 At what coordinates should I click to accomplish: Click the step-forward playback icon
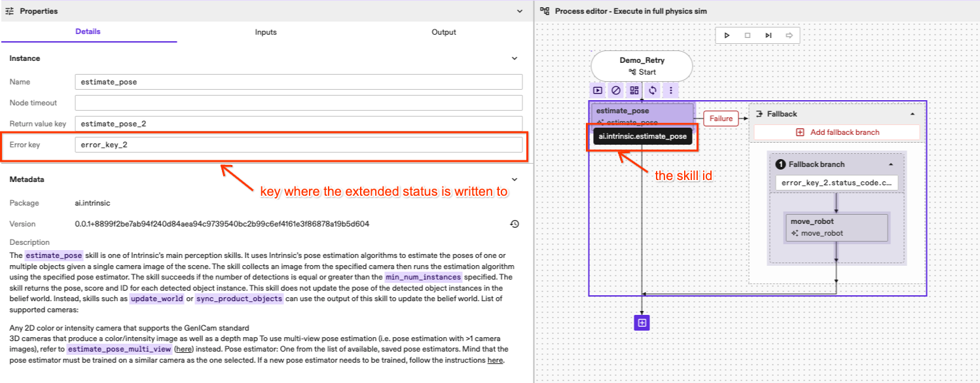pyautogui.click(x=768, y=35)
